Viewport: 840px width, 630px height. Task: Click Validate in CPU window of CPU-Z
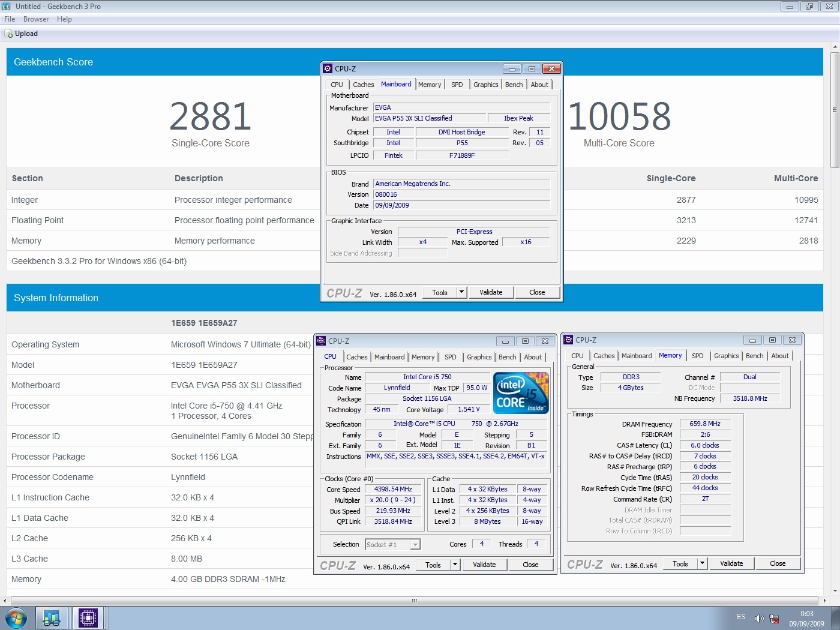coord(484,565)
